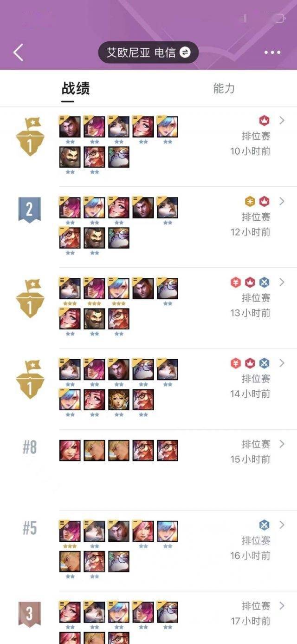Tap the swap icon in server pill
This screenshot has height=644, width=297.
185,52
